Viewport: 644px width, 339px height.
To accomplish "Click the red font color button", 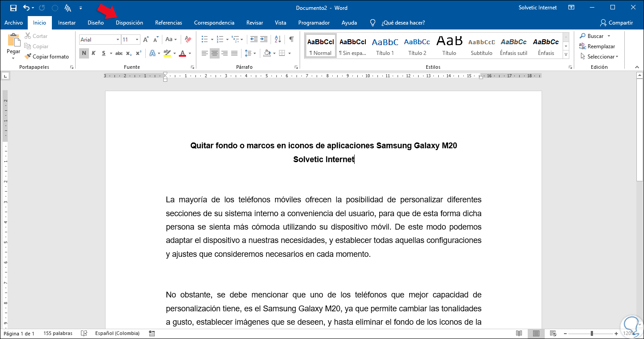I will 182,54.
